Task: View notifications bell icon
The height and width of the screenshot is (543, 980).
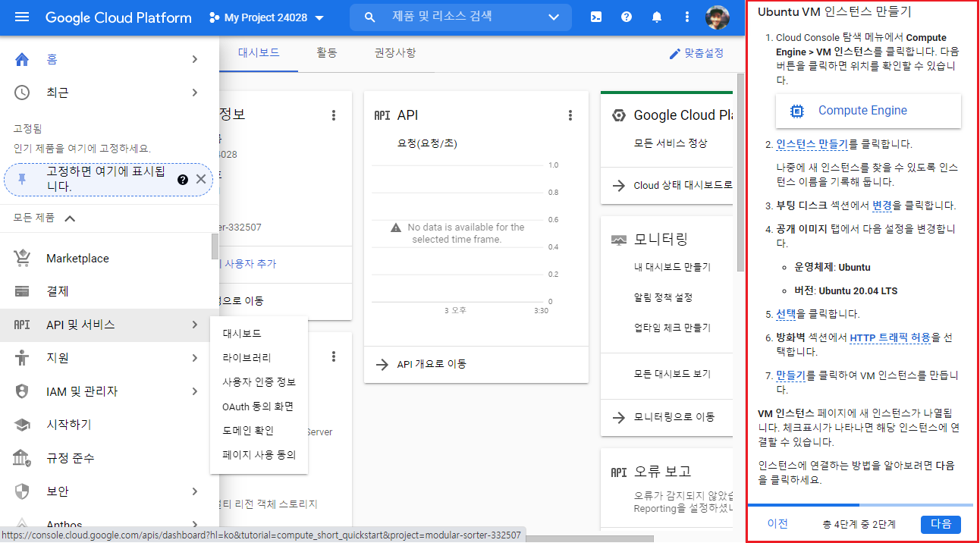Action: (657, 17)
